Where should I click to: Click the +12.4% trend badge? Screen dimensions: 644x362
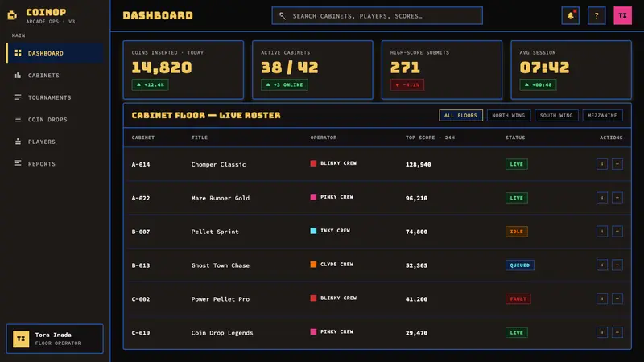click(151, 85)
